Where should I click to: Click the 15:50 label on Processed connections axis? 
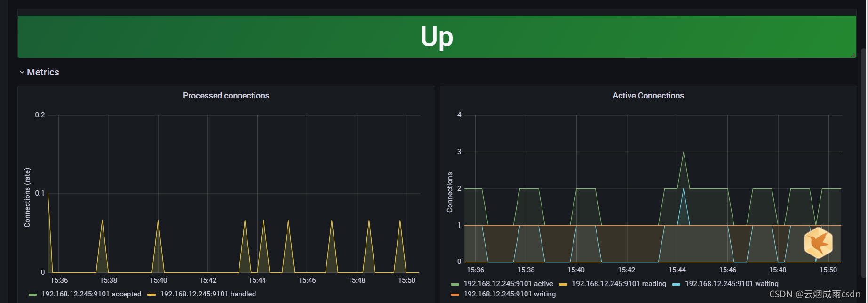click(x=406, y=280)
